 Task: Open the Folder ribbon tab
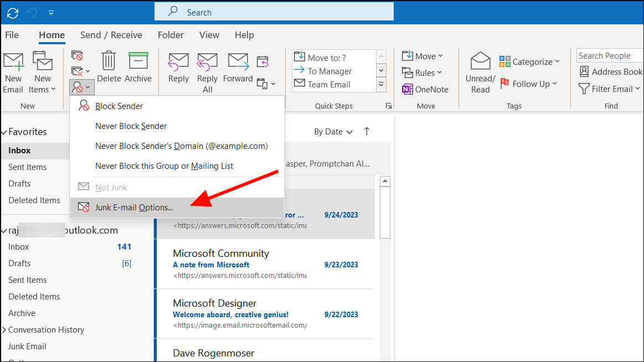pos(171,35)
